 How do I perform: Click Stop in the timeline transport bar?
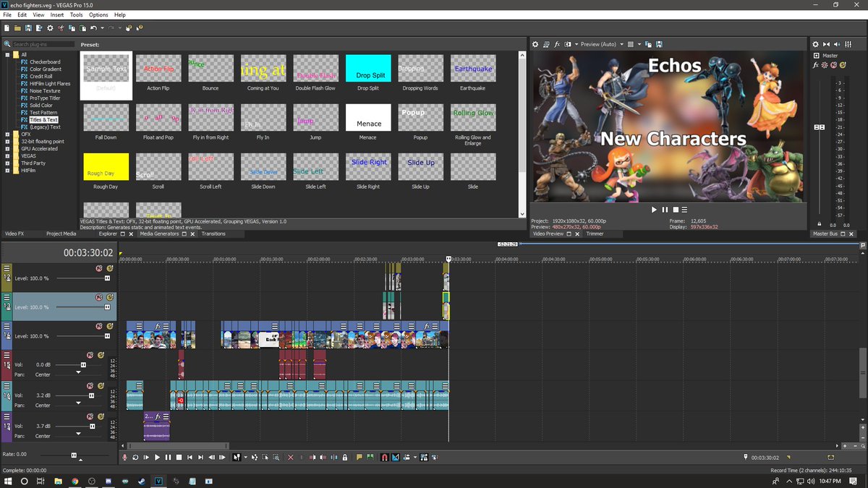[179, 457]
